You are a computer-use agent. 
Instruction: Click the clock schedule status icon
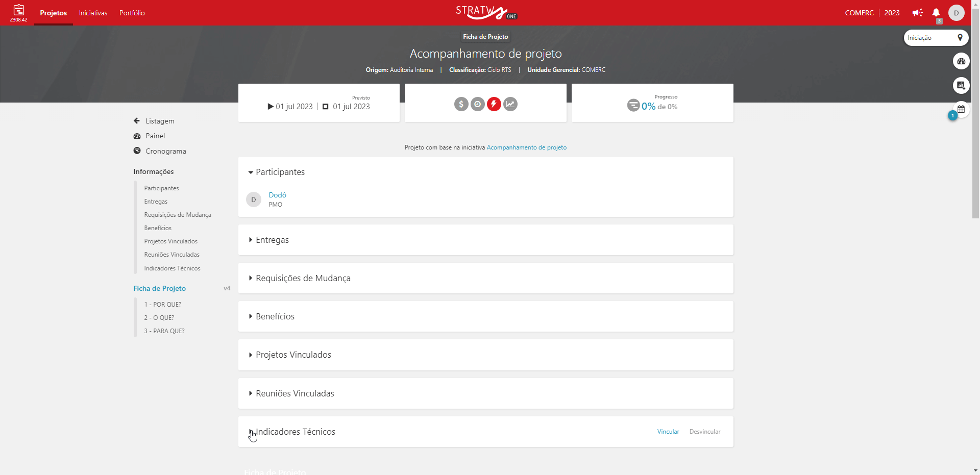pos(477,104)
